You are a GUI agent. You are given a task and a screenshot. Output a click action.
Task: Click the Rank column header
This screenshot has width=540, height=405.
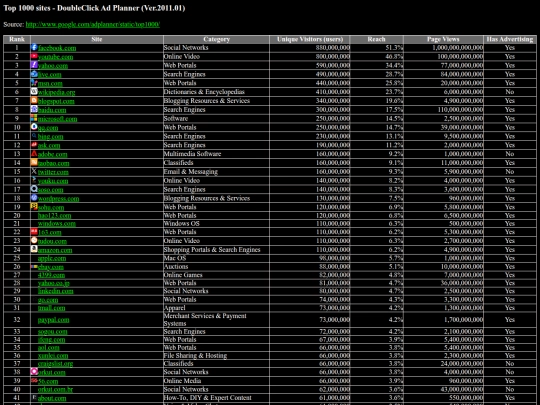click(x=17, y=39)
